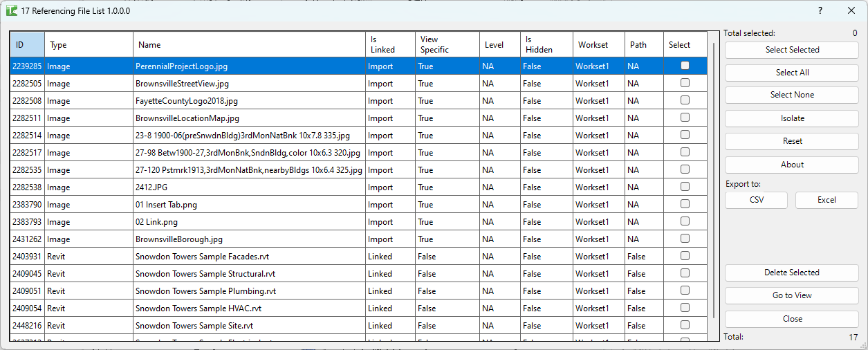Click ID cell 2403931
Viewport: 868px width, 350px height.
pyautogui.click(x=28, y=257)
